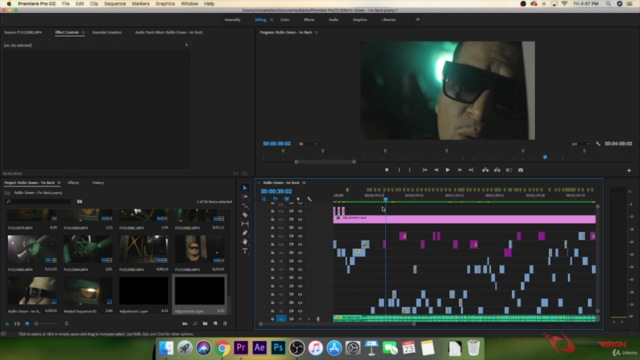Select the Type tool
640x360 pixels.
tap(245, 251)
